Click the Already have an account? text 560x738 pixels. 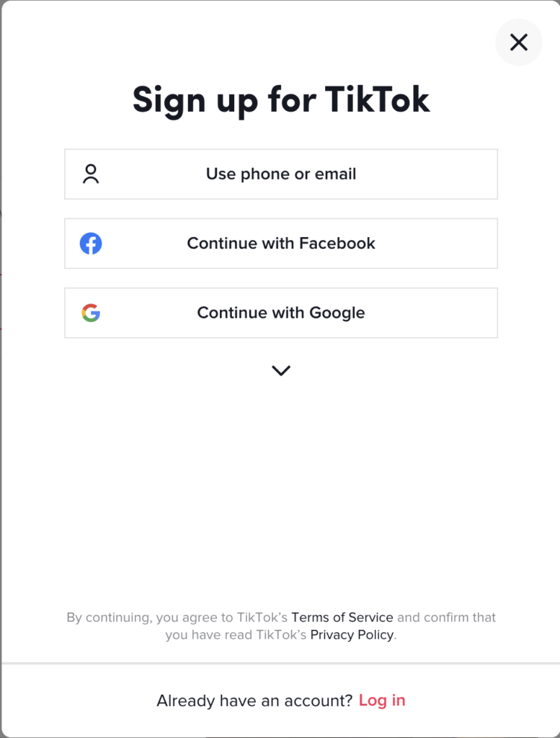pos(254,701)
